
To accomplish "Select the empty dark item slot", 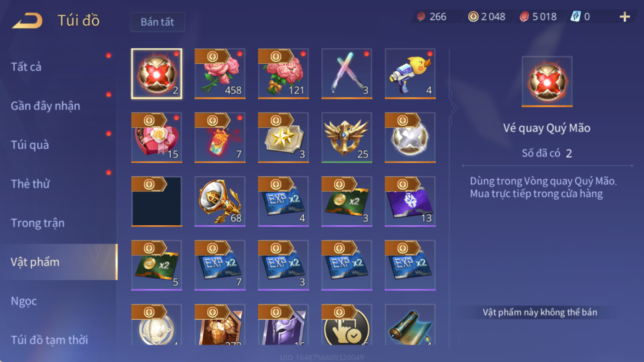I will tap(157, 201).
